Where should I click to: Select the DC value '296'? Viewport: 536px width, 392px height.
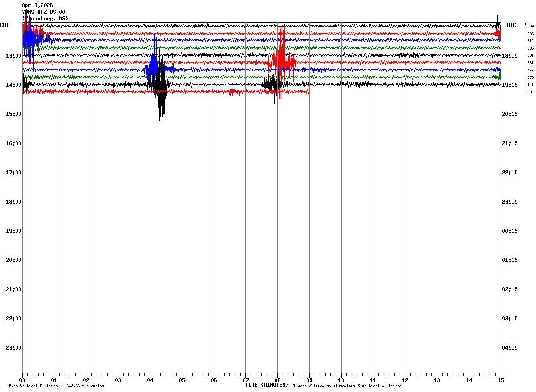tap(530, 34)
